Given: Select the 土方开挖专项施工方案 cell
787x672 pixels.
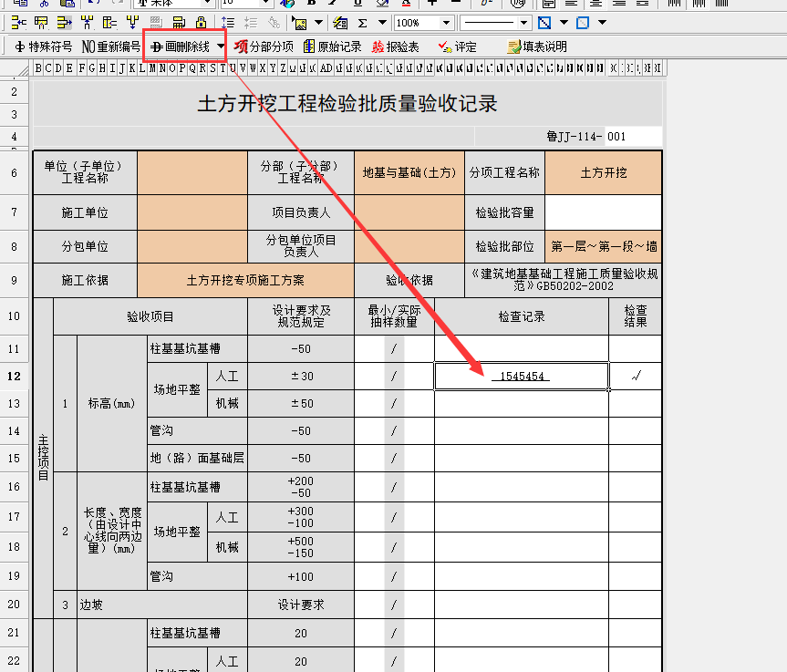Looking at the screenshot, I should click(x=245, y=280).
